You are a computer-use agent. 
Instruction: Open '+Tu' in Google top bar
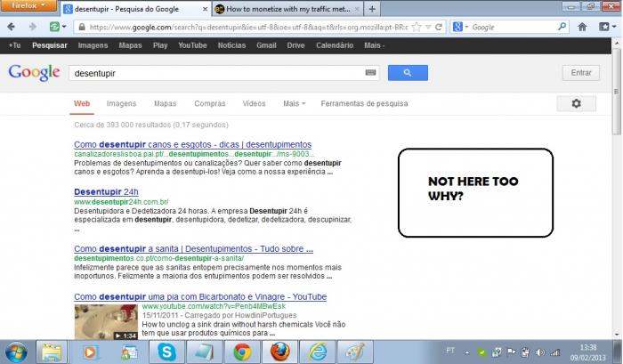[14, 45]
